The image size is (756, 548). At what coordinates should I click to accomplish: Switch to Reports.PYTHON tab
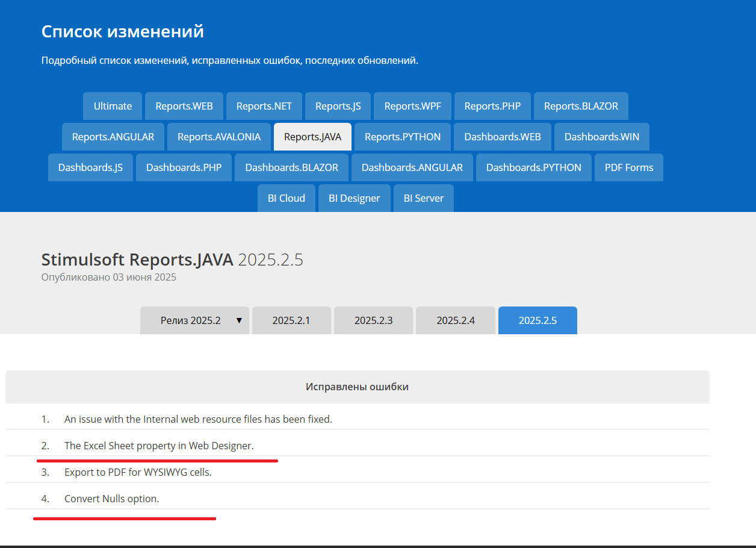tap(403, 137)
